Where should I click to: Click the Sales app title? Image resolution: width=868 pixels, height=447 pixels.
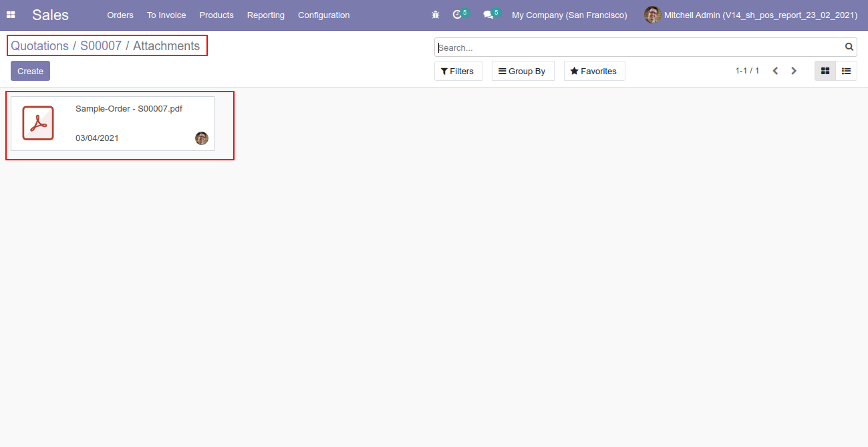click(50, 15)
